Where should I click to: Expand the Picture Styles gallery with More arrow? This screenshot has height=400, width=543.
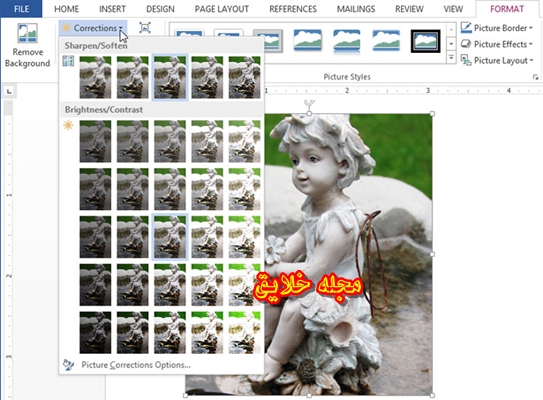coord(451,57)
